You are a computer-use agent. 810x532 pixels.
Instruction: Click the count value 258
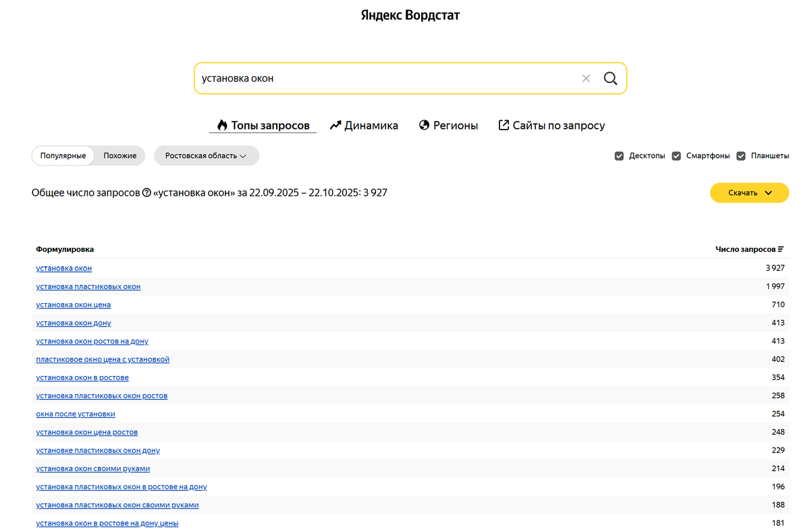778,396
